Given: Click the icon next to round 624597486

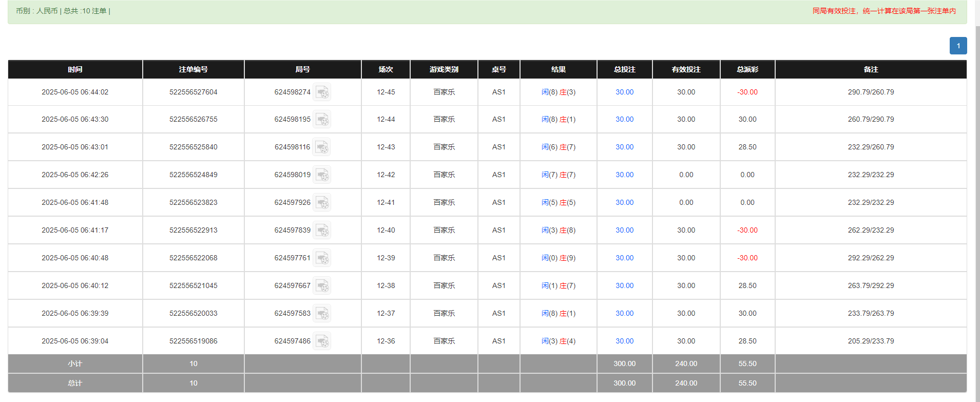Looking at the screenshot, I should click(x=322, y=341).
